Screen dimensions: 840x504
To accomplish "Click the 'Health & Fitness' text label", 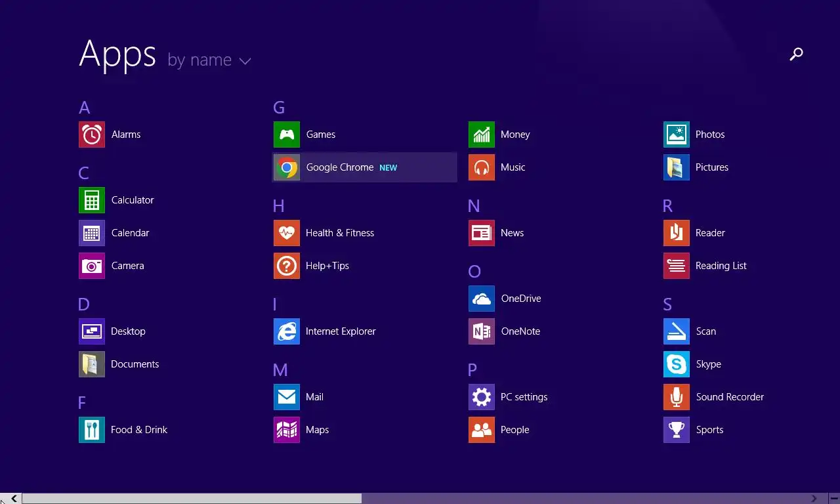I will pyautogui.click(x=340, y=233).
